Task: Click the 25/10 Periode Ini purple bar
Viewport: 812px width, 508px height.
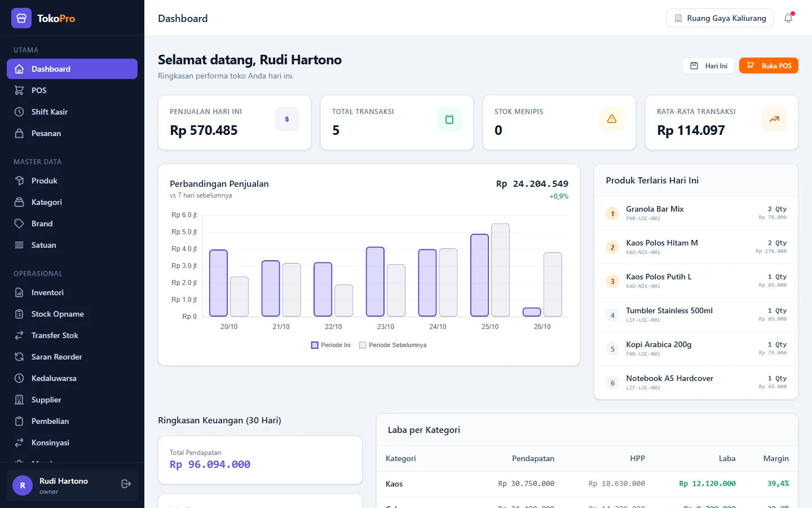Action: pyautogui.click(x=480, y=275)
